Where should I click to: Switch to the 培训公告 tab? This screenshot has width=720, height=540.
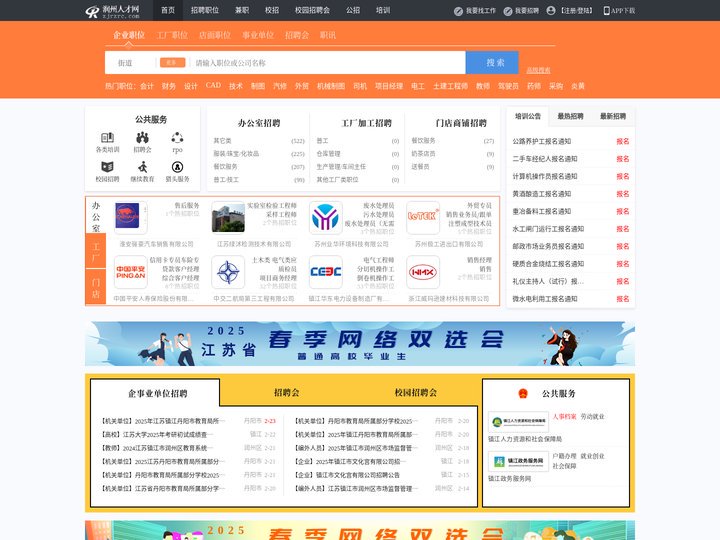coord(528,116)
